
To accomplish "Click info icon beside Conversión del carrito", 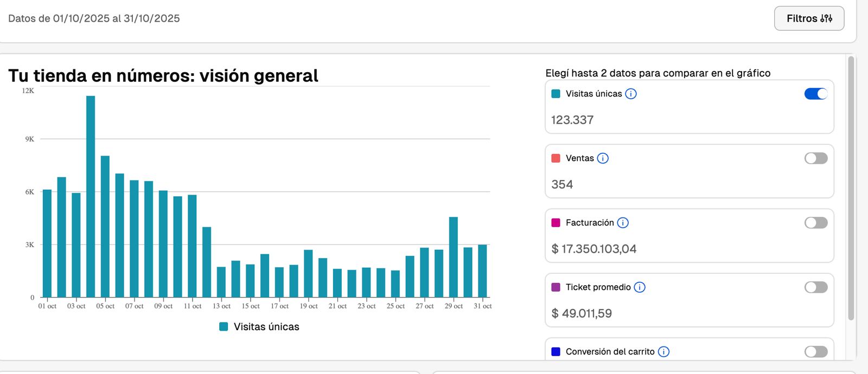I will point(663,352).
